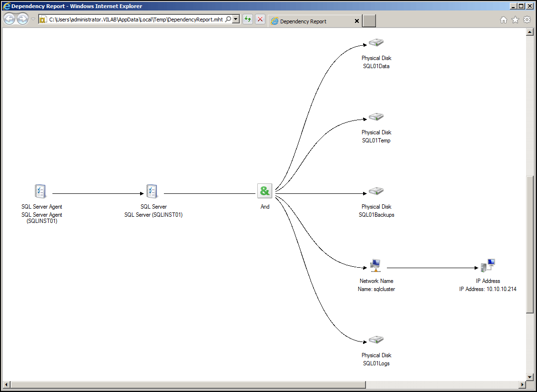Click the 'IP Address: 10.10.10.214' label
This screenshot has width=537, height=392.
pyautogui.click(x=488, y=289)
